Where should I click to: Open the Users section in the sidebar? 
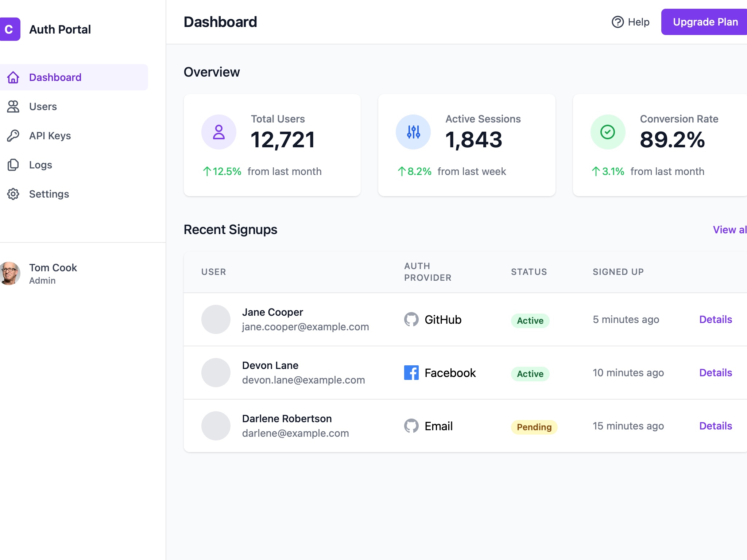tap(43, 106)
